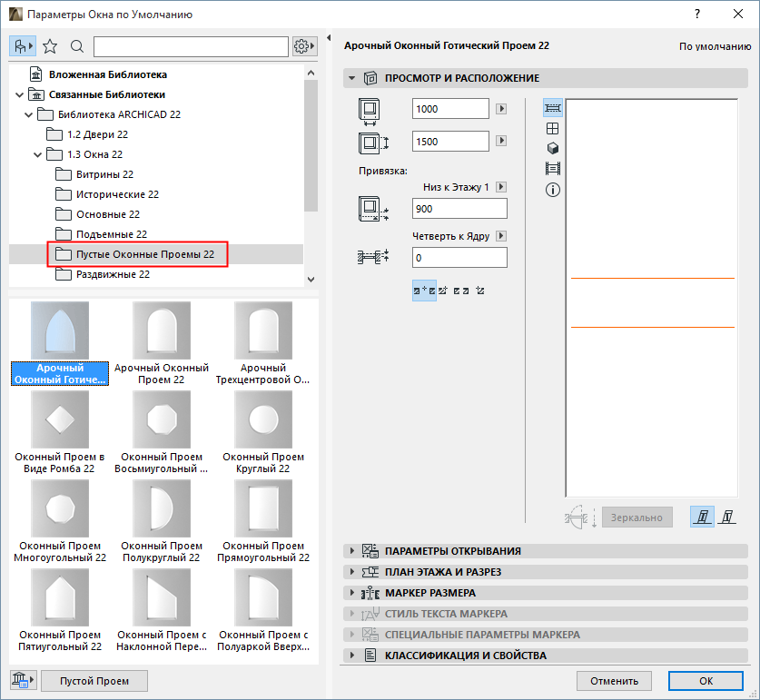Choose first reveal anchor option icon
This screenshot has height=700, width=760.
click(424, 291)
